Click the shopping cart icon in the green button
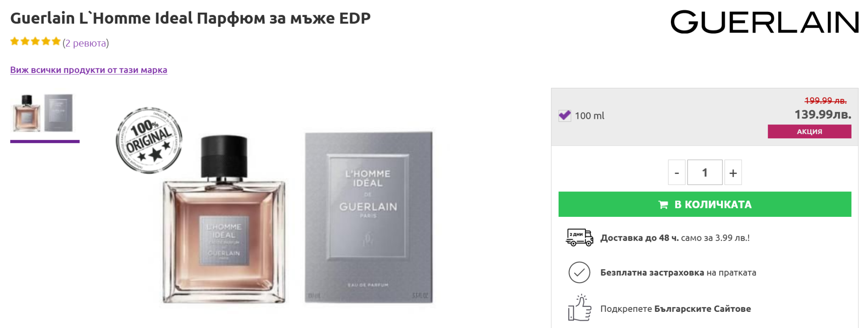The image size is (868, 328). (663, 205)
